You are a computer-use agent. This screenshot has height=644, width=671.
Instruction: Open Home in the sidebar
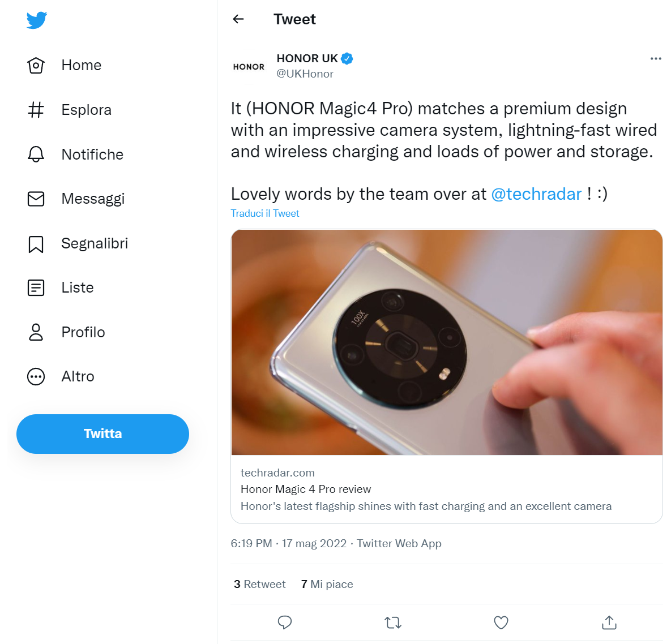point(81,66)
